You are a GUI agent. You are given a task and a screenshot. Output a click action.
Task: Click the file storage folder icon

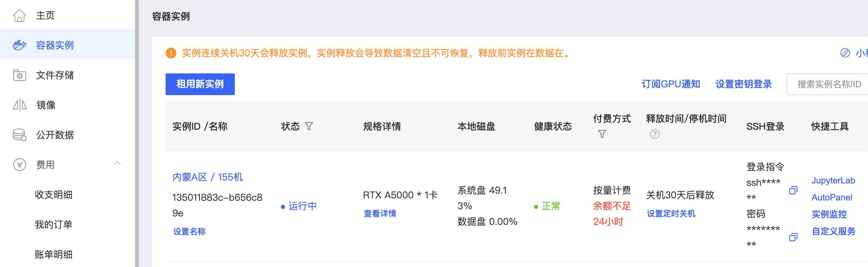19,75
